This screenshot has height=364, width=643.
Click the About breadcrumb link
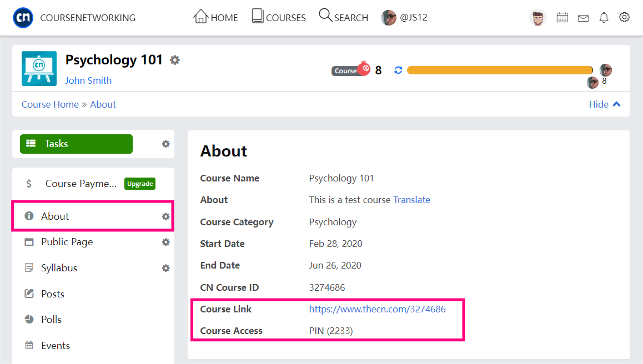(x=103, y=104)
